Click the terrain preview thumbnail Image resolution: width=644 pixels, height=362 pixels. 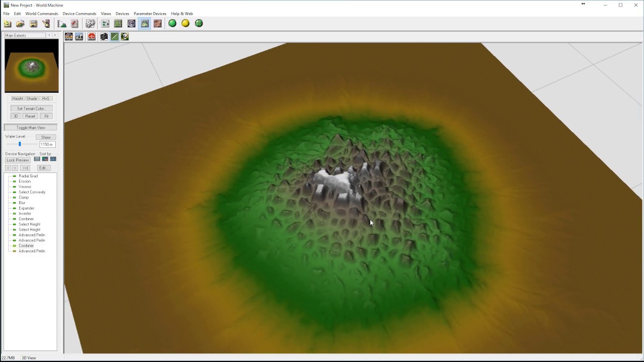point(32,66)
